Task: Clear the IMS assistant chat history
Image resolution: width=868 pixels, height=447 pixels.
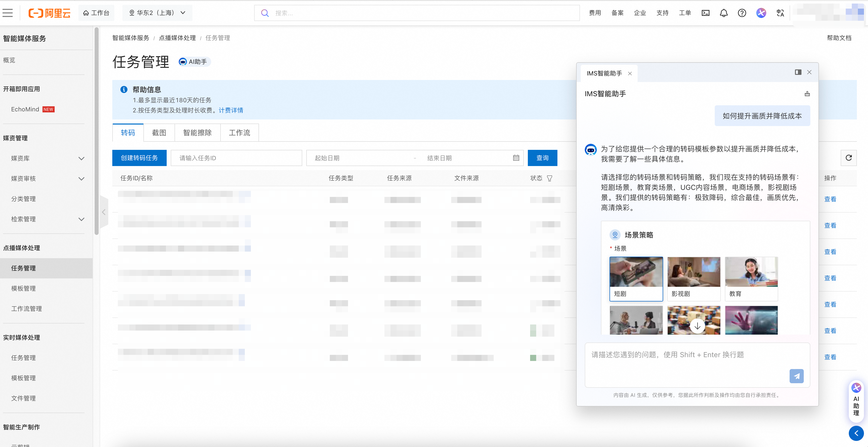Action: (807, 94)
